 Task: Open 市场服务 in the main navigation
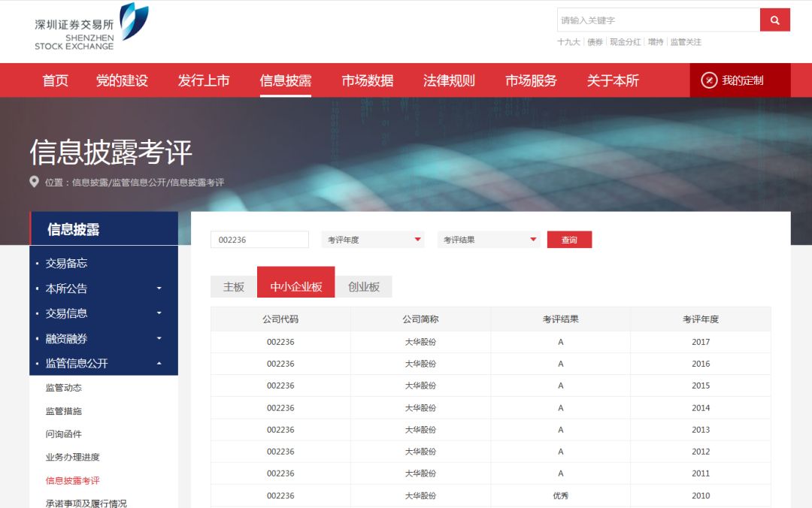pyautogui.click(x=531, y=80)
